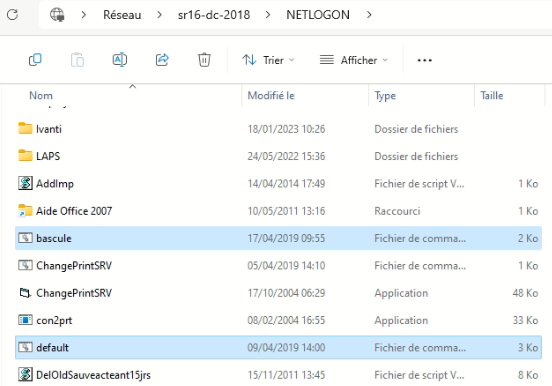Viewport: 552px width, 386px height.
Task: Click the Réseau breadcrumb
Action: tap(122, 15)
